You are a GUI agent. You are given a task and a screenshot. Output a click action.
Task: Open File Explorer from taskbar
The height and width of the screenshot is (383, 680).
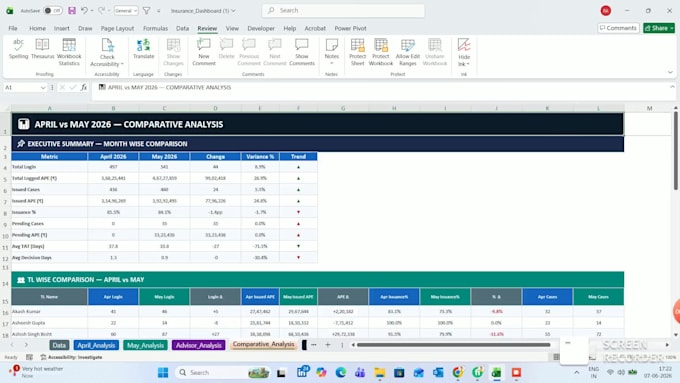click(x=380, y=373)
